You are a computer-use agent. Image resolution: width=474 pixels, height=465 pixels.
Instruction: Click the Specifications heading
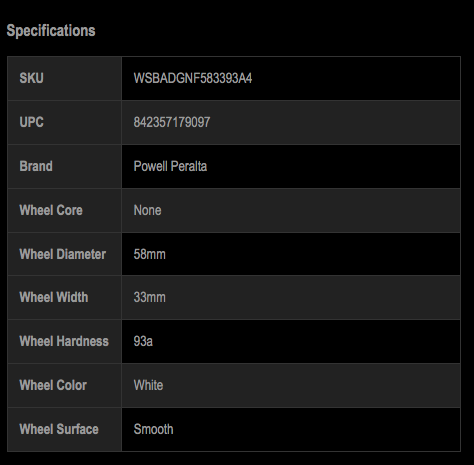[51, 31]
